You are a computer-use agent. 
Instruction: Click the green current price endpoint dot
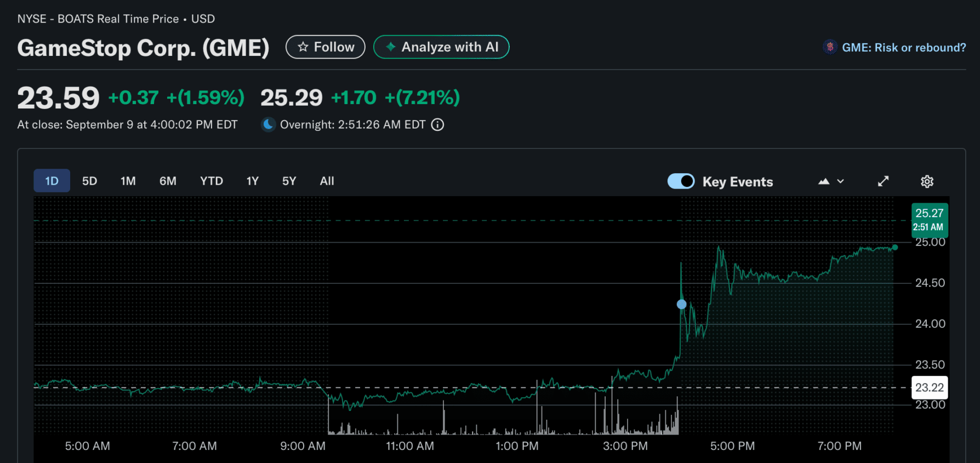pos(895,248)
